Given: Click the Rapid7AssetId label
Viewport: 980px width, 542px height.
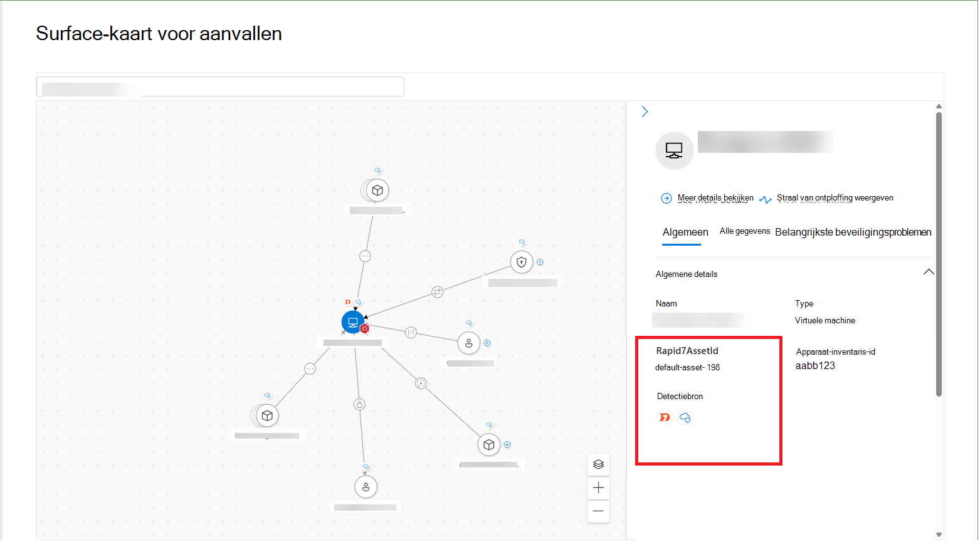Looking at the screenshot, I should [687, 351].
